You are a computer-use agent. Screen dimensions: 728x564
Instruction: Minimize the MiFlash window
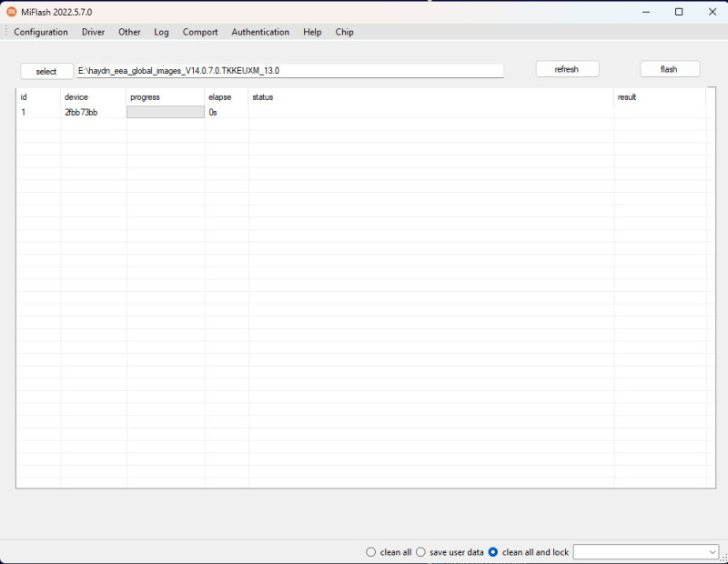[646, 12]
